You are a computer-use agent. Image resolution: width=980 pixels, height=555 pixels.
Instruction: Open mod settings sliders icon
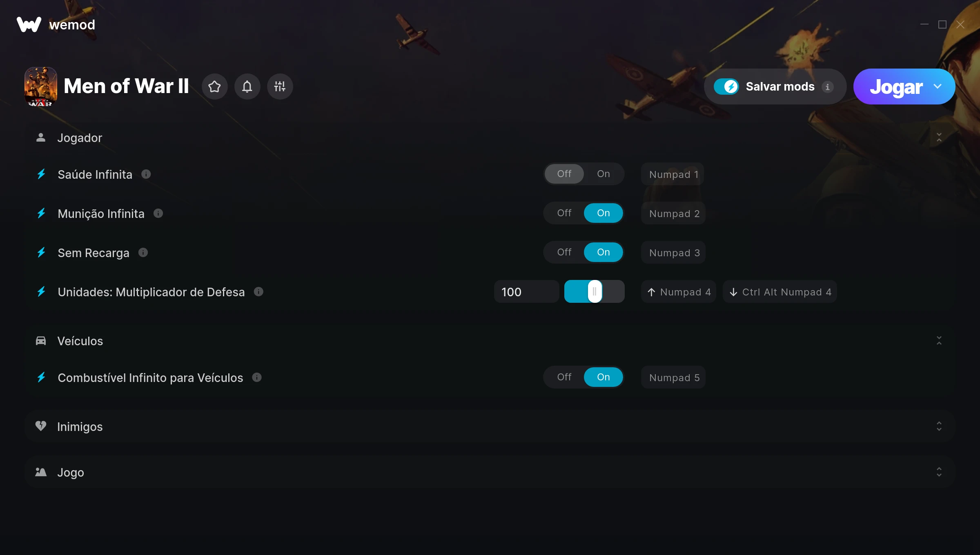(x=280, y=87)
